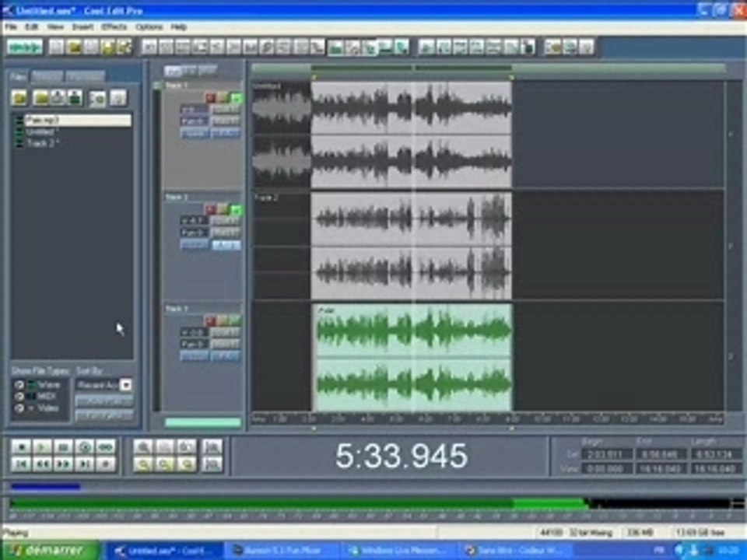Click Track 1 volume value field
The width and height of the screenshot is (747, 560).
pyautogui.click(x=195, y=110)
